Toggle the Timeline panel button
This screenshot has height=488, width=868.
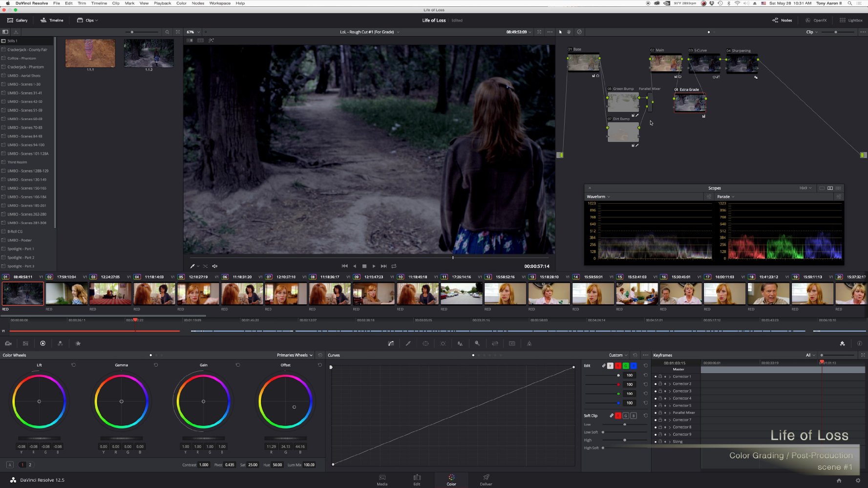[52, 21]
